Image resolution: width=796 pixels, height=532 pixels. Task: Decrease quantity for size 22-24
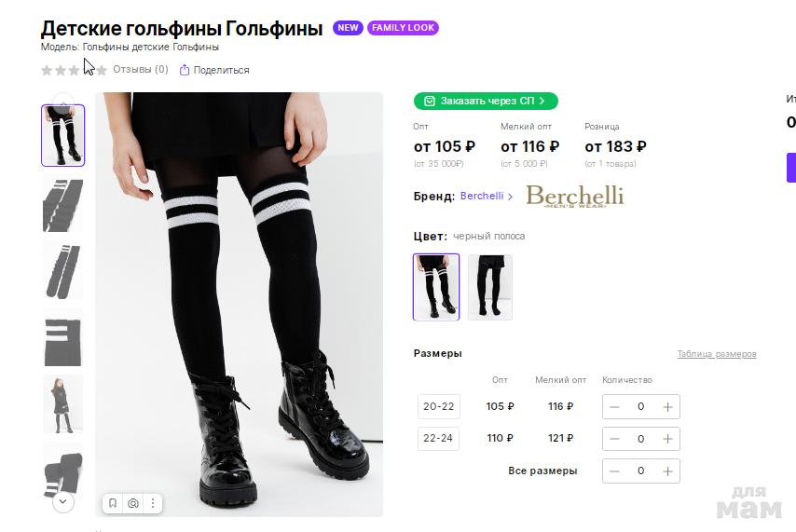click(614, 439)
